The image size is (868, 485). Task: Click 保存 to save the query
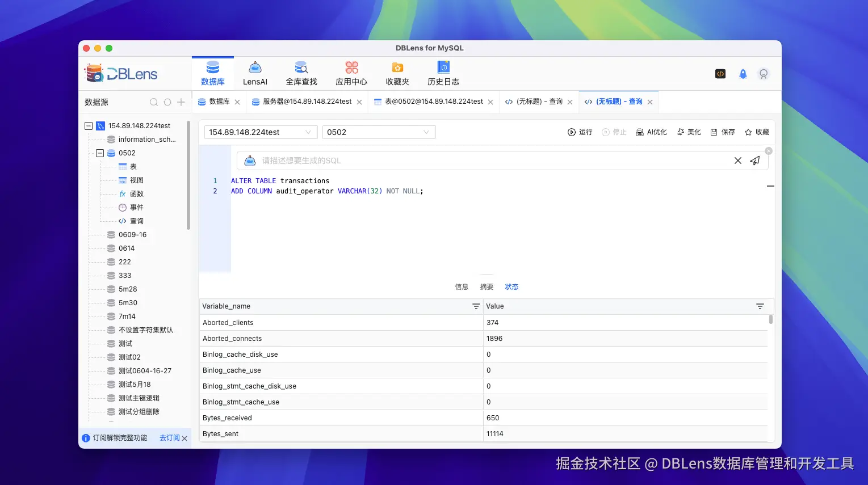pos(723,132)
